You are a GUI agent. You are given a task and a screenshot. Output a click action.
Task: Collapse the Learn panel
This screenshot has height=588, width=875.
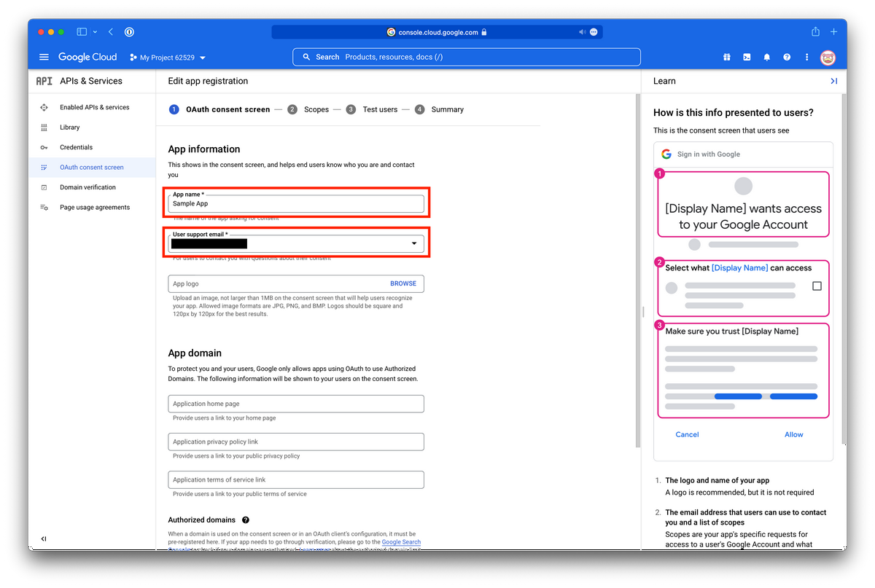833,81
